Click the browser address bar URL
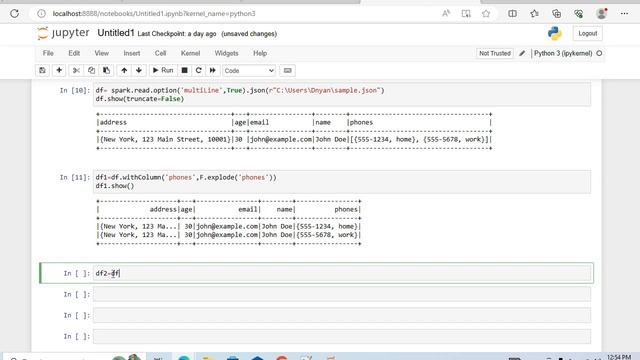Screen dimensions: 640x360 coord(154,13)
